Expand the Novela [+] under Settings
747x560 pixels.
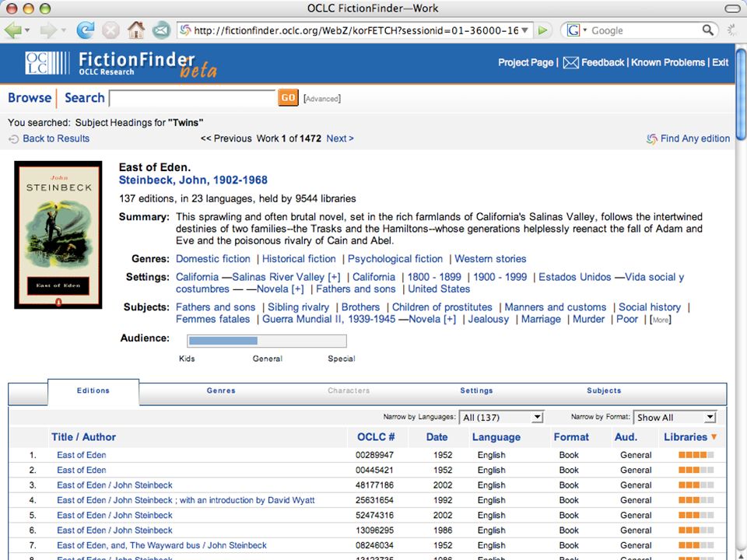click(297, 289)
